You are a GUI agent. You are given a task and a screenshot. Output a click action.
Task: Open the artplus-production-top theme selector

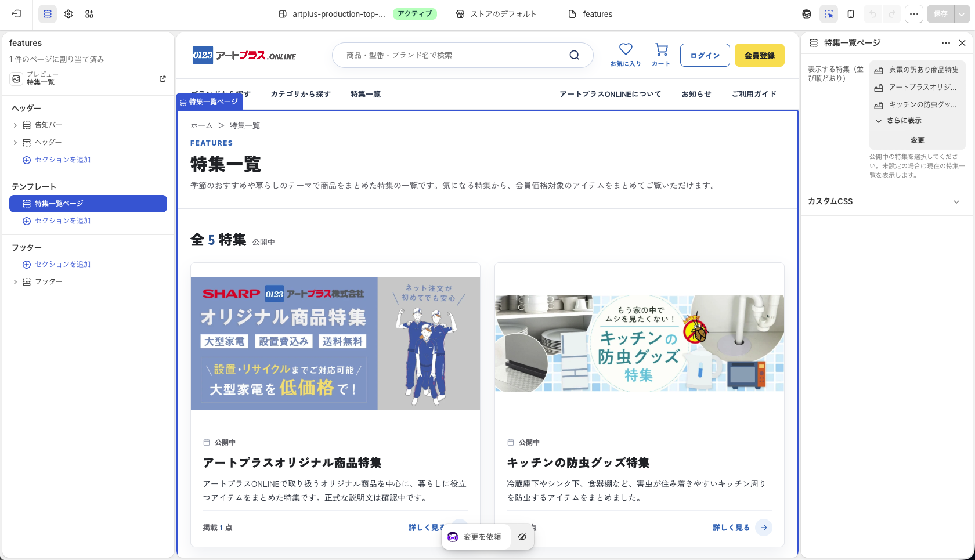[331, 14]
